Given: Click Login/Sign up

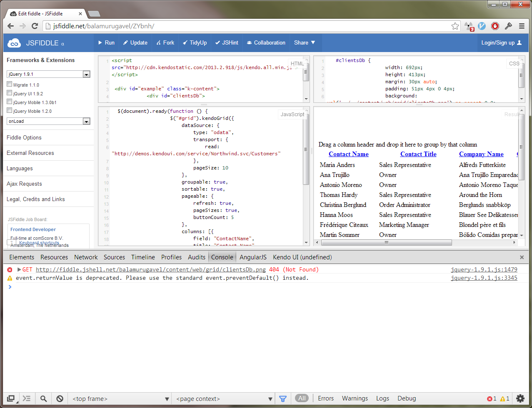Looking at the screenshot, I should [502, 43].
